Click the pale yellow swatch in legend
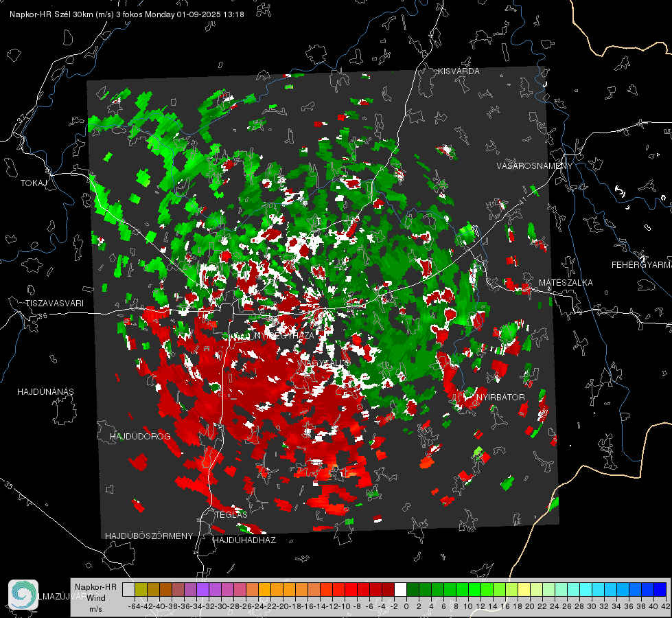 [524, 589]
